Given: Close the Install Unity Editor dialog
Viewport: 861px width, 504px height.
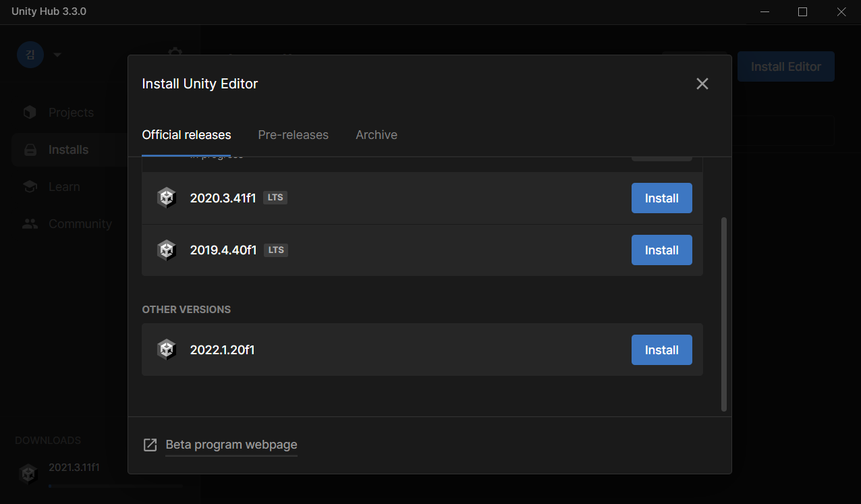Looking at the screenshot, I should click(702, 84).
